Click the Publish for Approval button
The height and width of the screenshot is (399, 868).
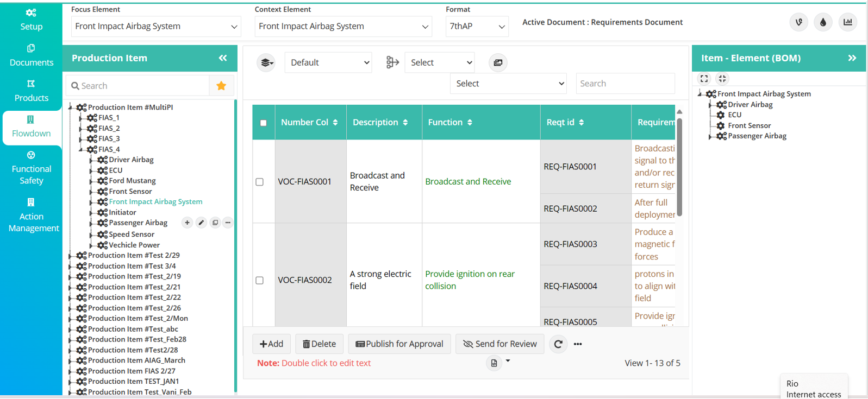[x=399, y=344]
